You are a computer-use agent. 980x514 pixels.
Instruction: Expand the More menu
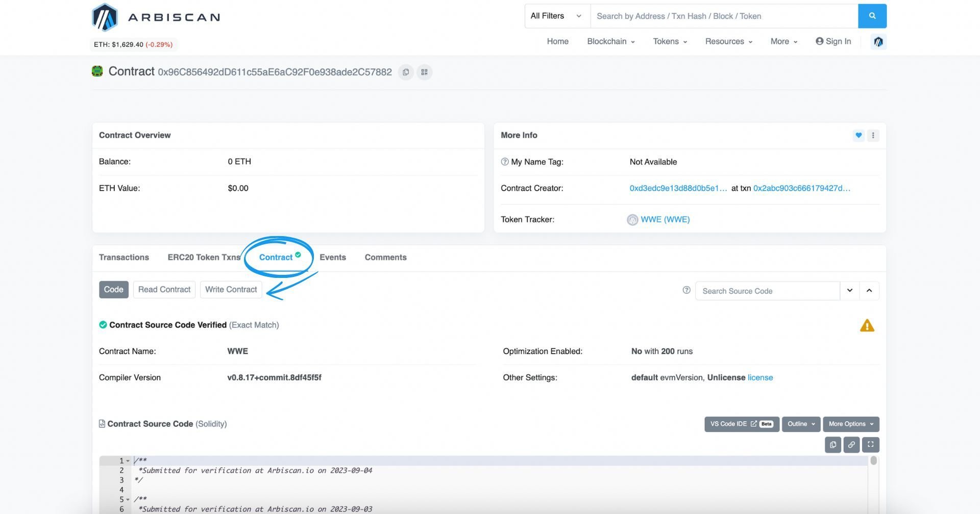point(784,41)
